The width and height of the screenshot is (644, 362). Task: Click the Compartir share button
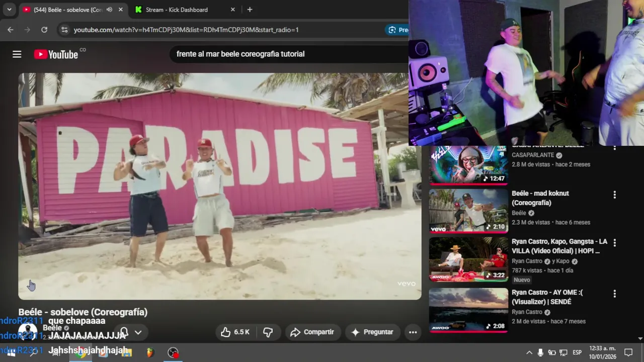pyautogui.click(x=312, y=332)
